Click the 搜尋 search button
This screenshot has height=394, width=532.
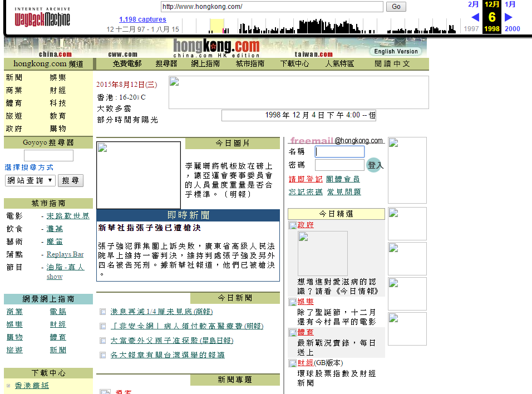click(x=70, y=180)
